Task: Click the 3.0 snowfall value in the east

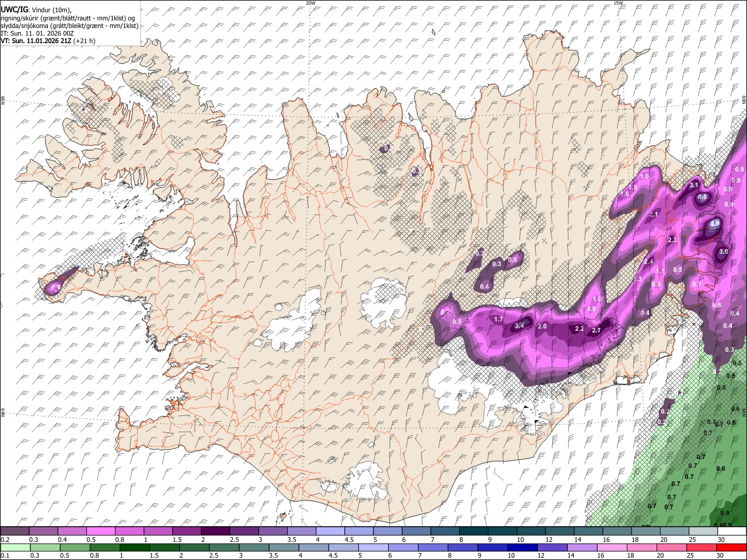Action: coord(724,251)
